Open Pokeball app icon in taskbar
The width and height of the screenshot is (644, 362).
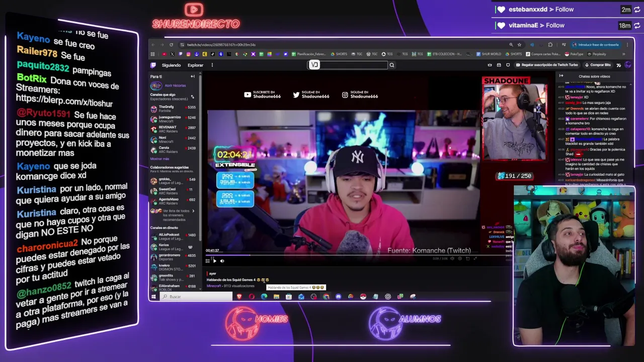click(363, 297)
